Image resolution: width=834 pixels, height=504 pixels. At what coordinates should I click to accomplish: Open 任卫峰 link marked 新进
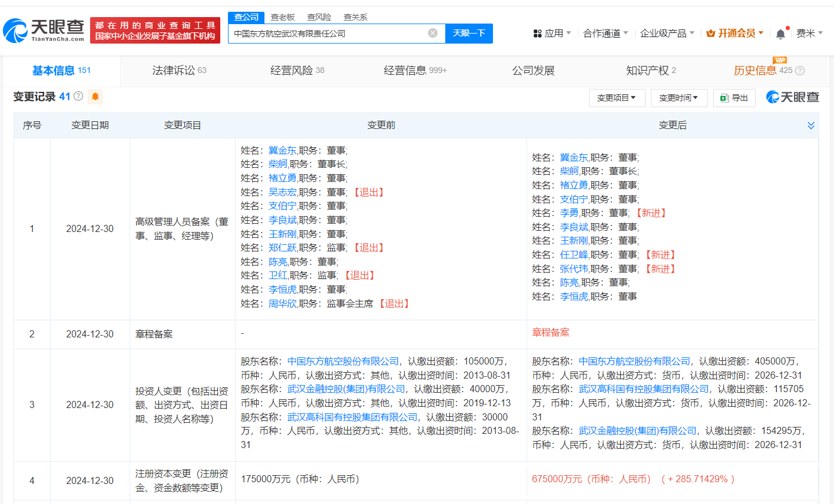(574, 255)
